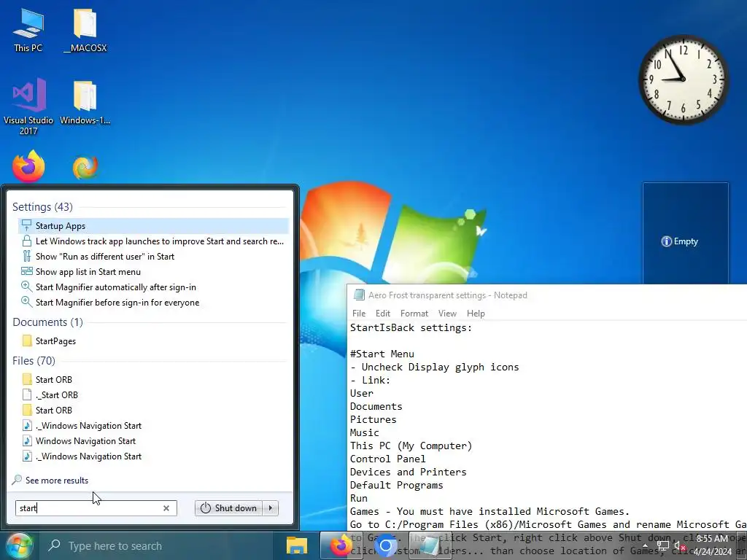Screen dimensions: 747x560
Task: Open This PC desktop icon
Action: point(28,29)
